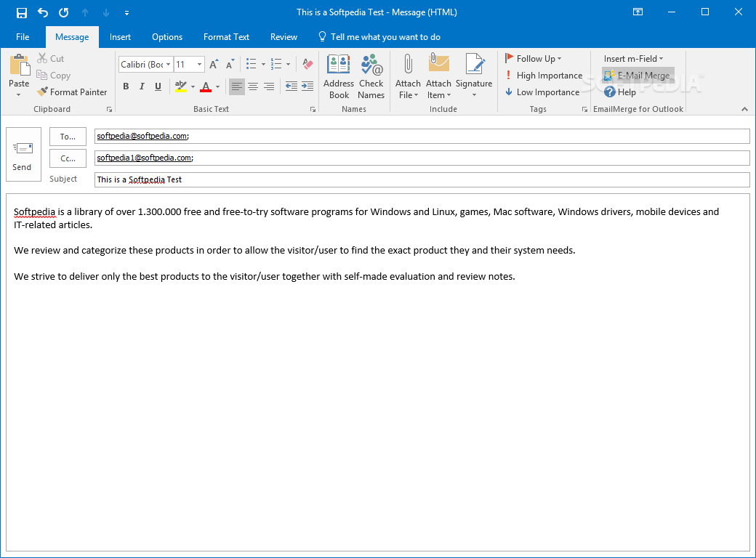Screen dimensions: 756x558
Task: Expand bullet list style dropdown arrow
Action: point(263,64)
